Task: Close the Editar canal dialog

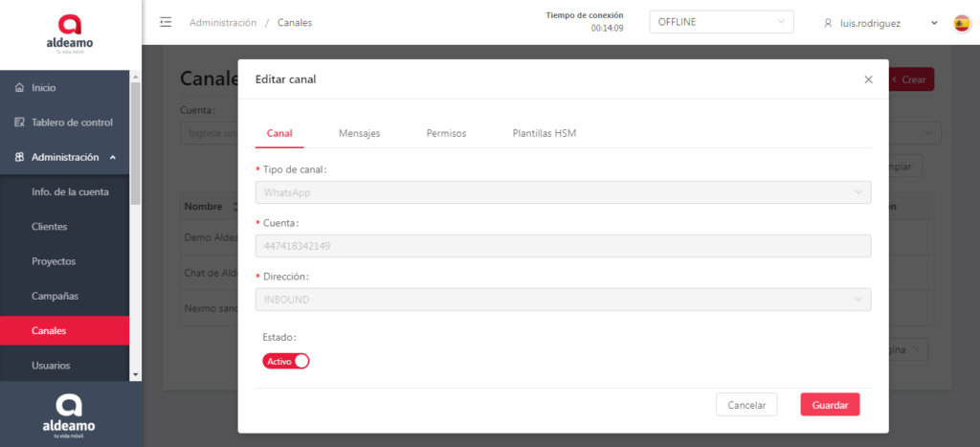Action: pos(868,79)
